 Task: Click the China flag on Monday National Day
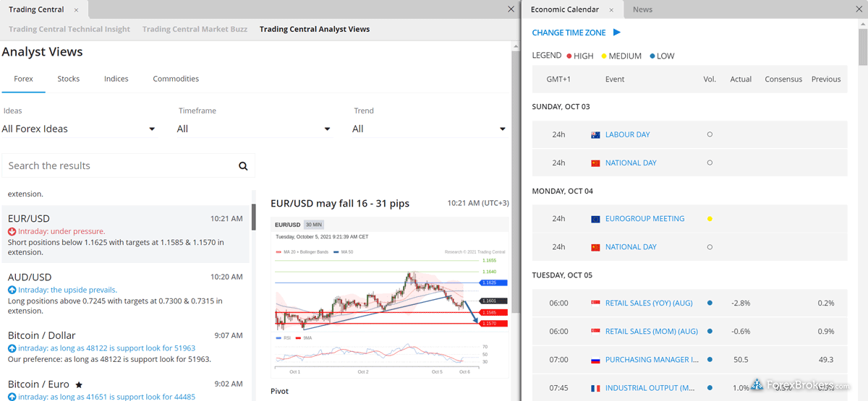pos(595,247)
